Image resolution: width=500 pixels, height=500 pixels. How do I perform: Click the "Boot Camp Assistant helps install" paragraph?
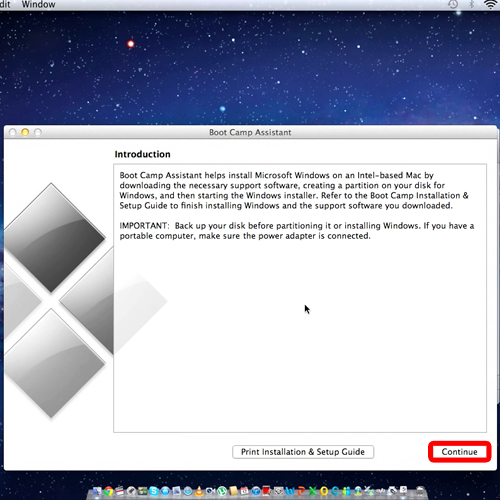coord(294,190)
